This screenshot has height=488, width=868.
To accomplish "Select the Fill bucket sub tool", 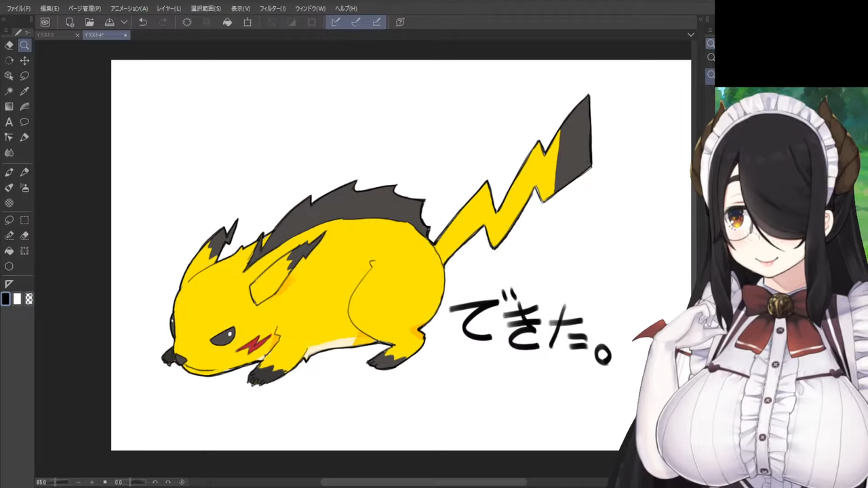I will click(x=9, y=251).
